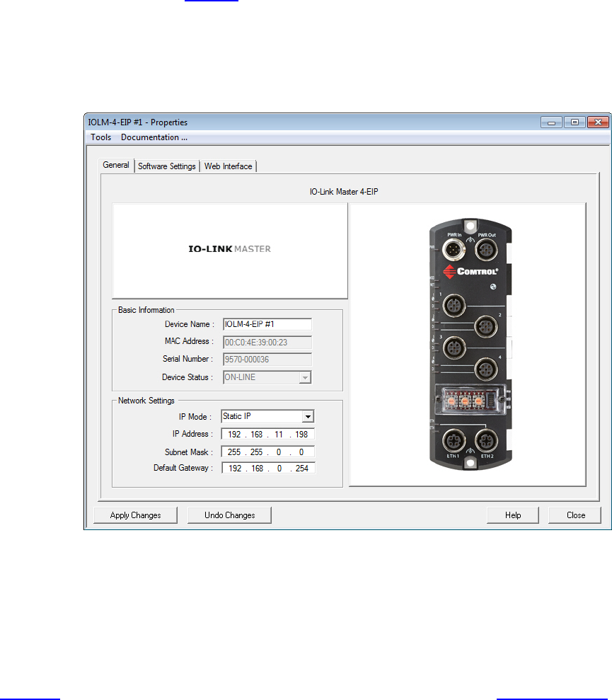Image resolution: width=612 pixels, height=700 pixels.
Task: Maximize the Properties window
Action: pyautogui.click(x=575, y=122)
